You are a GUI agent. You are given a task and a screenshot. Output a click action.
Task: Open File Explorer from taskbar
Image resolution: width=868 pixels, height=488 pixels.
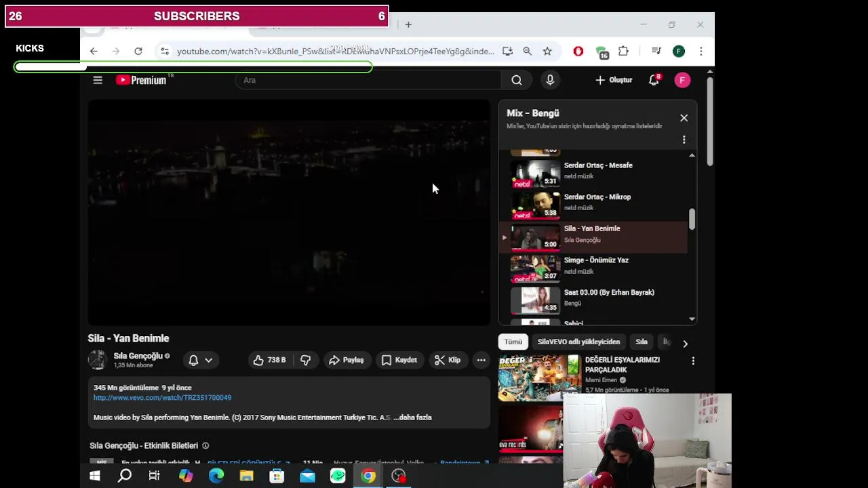246,476
